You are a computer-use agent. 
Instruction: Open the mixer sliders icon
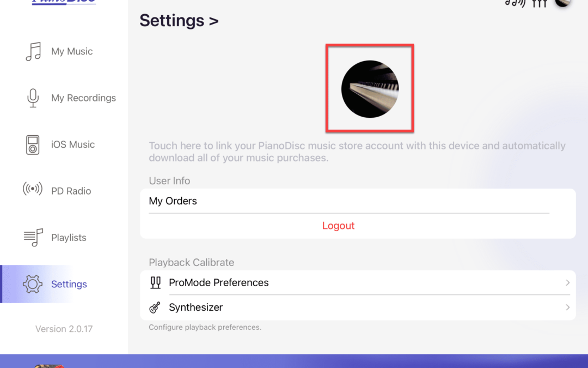click(x=539, y=3)
